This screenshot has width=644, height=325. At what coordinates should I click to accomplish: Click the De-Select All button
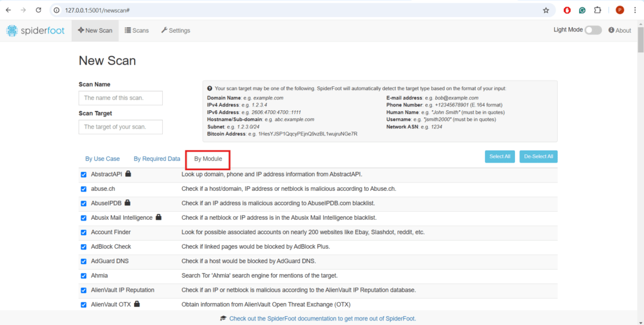(538, 157)
